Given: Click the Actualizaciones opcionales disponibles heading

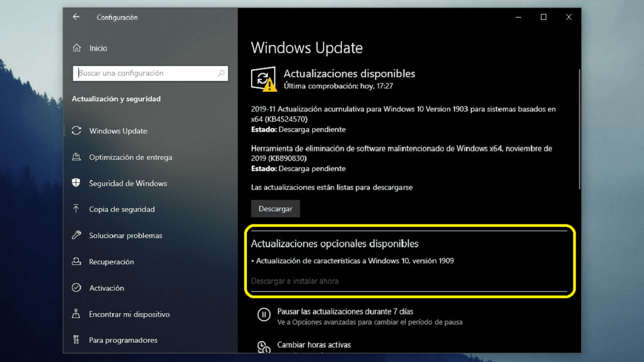Looking at the screenshot, I should 335,243.
